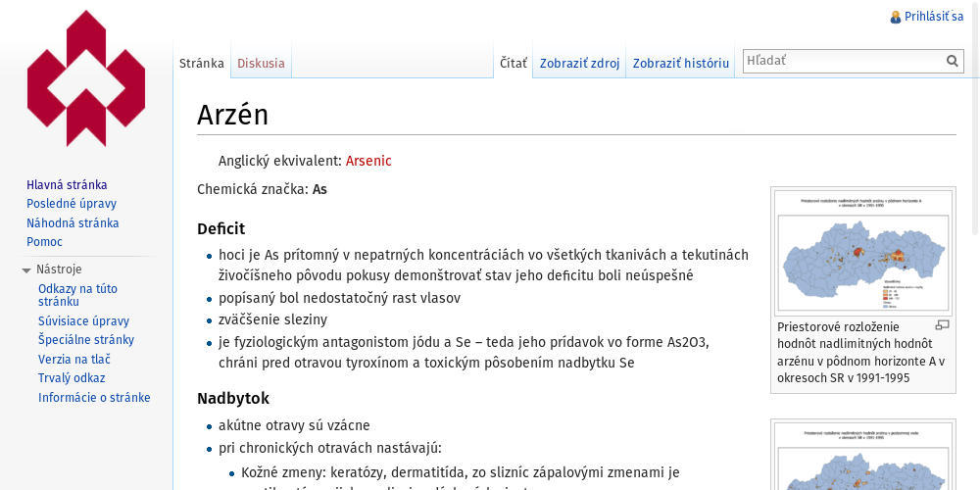Switch to Zobraziť zdroj tab

tap(579, 63)
